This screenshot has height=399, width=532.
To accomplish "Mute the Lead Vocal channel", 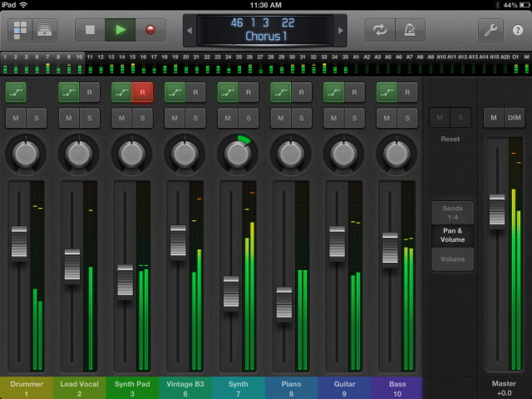I will [69, 118].
